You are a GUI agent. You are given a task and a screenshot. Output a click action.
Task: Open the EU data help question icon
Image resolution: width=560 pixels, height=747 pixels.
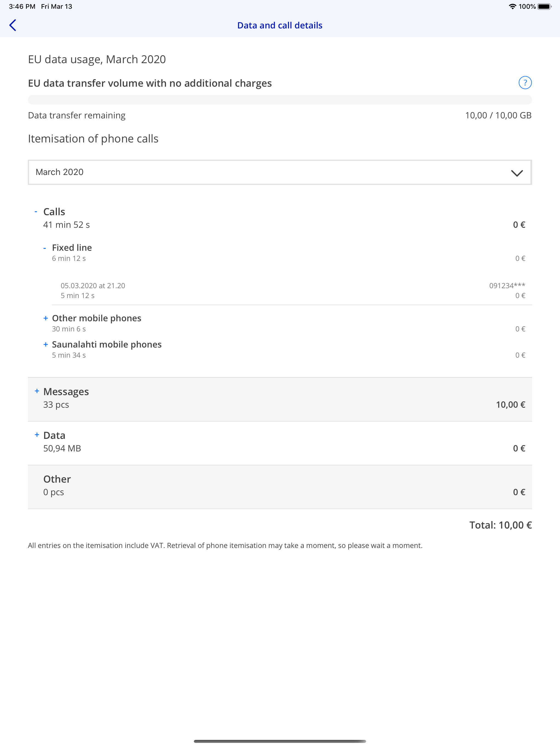point(525,83)
